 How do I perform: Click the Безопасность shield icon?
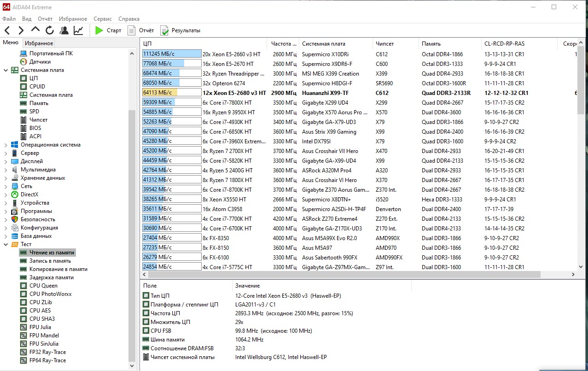click(x=14, y=219)
